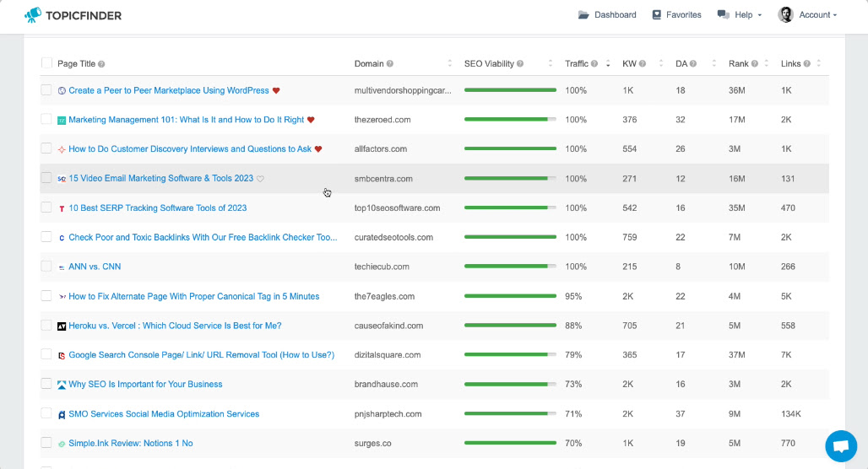The height and width of the screenshot is (469, 868).
Task: Click SEO Viability bar for surges.co
Action: 510,443
